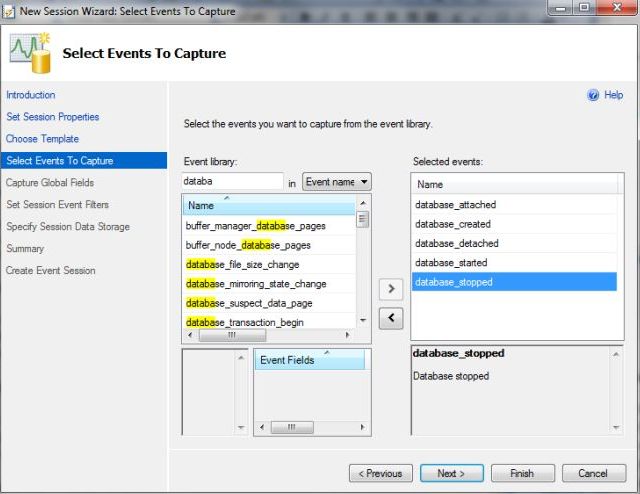Select buffer_node_database_pages event
Viewport: 640px width, 494px height.
[269, 245]
